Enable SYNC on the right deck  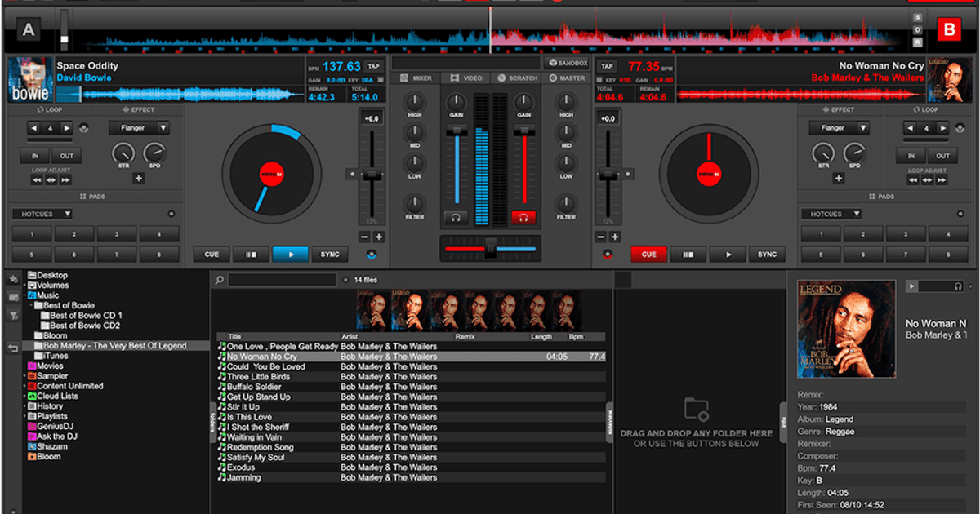767,254
